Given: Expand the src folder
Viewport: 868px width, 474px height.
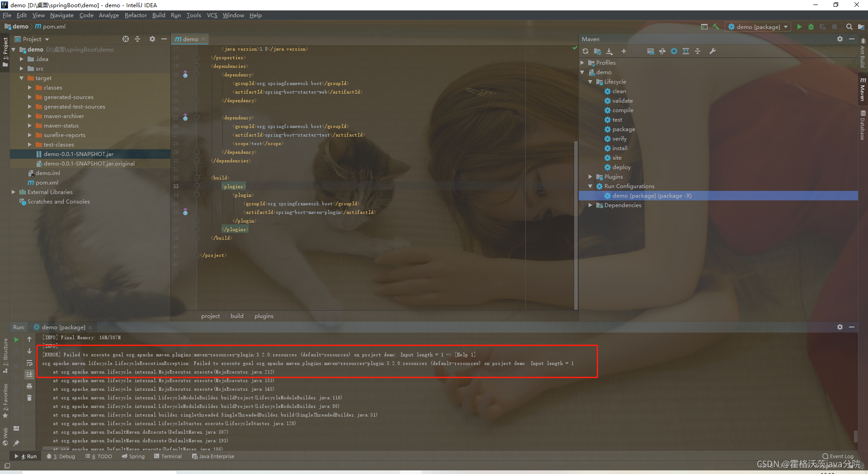Looking at the screenshot, I should coord(21,69).
